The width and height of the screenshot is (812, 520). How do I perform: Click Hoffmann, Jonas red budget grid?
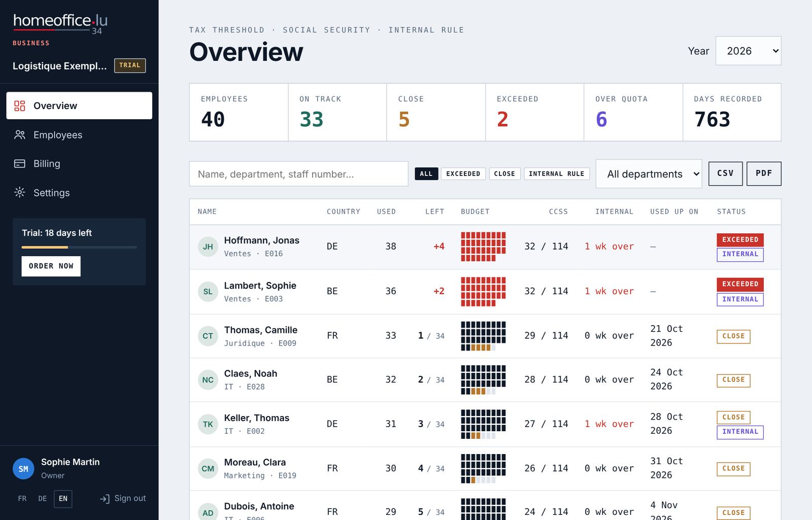click(483, 247)
